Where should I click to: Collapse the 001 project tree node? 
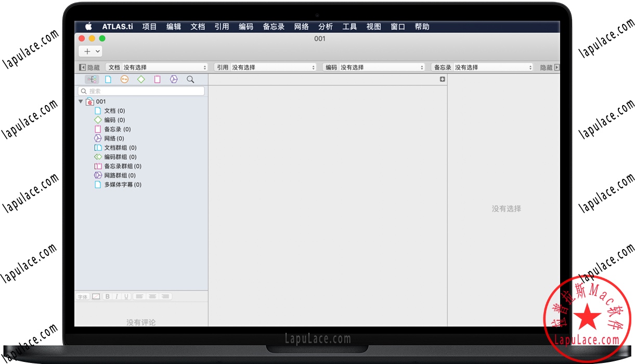81,101
